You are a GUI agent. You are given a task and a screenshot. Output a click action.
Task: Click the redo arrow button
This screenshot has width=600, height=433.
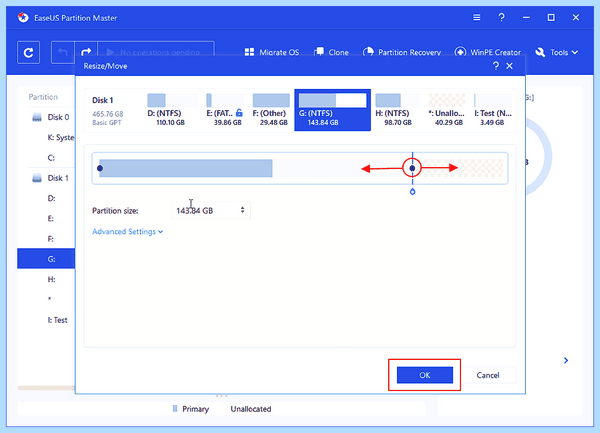[86, 52]
